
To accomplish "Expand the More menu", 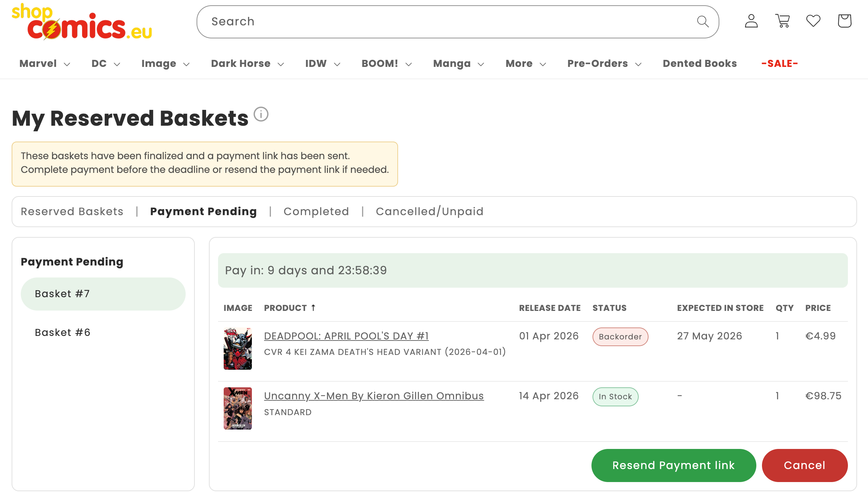I will coord(526,64).
